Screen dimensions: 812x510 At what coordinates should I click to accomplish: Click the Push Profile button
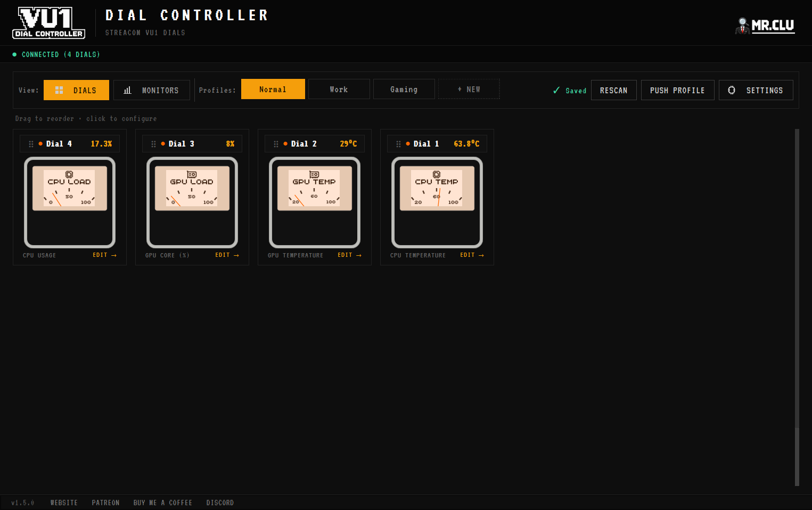(678, 90)
